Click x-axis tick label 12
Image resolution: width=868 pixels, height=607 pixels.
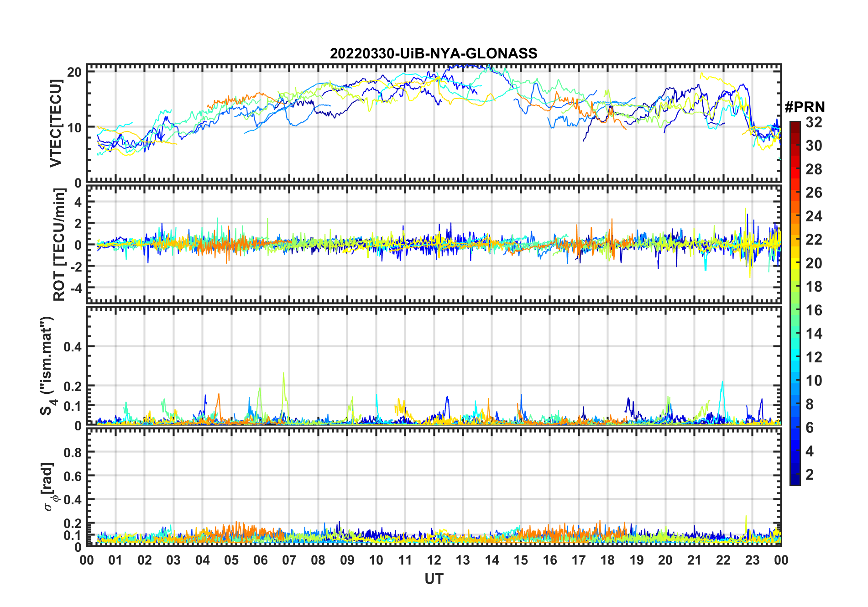tap(434, 560)
